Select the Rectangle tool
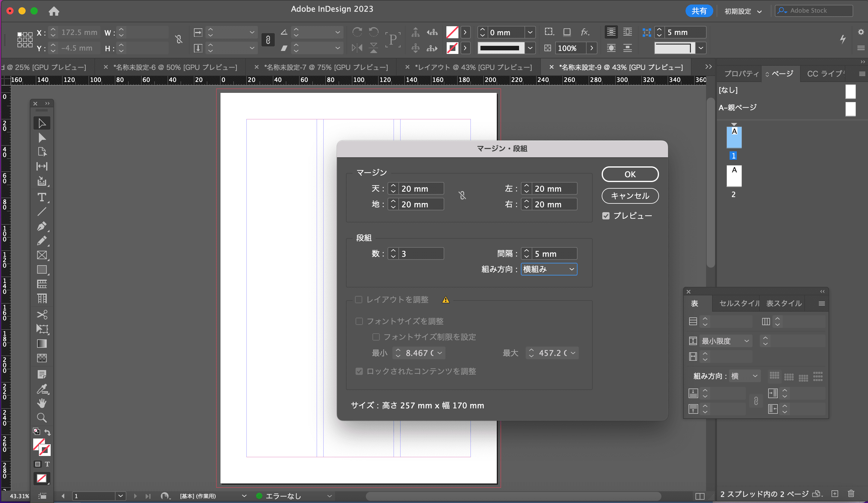Image resolution: width=868 pixels, height=503 pixels. tap(42, 269)
